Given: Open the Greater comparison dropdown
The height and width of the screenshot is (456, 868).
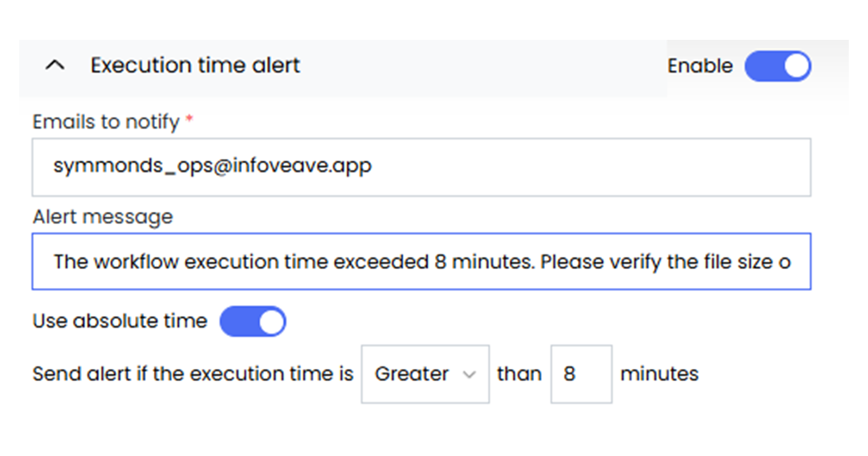Looking at the screenshot, I should (x=411, y=374).
